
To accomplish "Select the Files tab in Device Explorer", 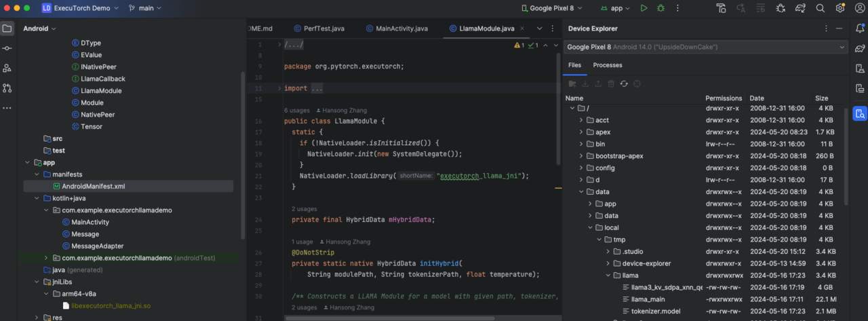I will [574, 65].
